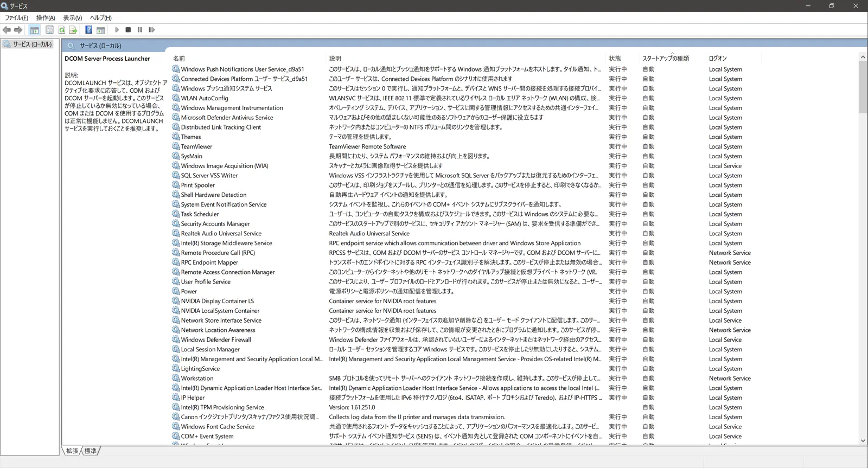Open the ファイル(F) menu
Image resolution: width=868 pixels, height=468 pixels.
pyautogui.click(x=17, y=18)
